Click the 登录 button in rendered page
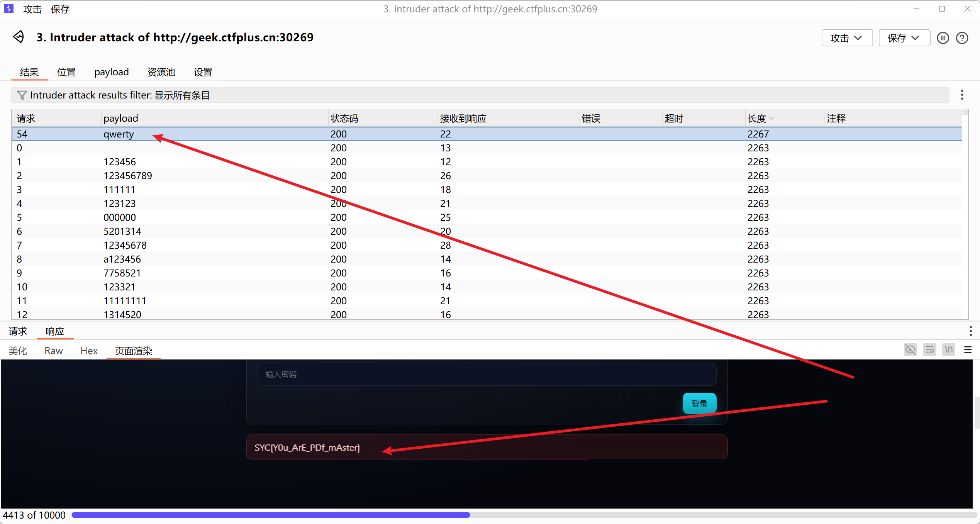The image size is (980, 524). click(699, 404)
